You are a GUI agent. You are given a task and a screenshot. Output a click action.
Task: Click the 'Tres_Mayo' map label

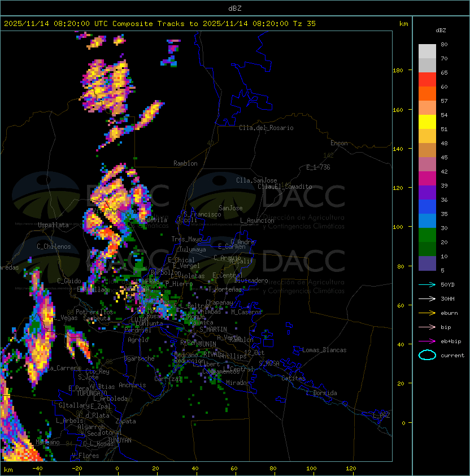coord(186,239)
